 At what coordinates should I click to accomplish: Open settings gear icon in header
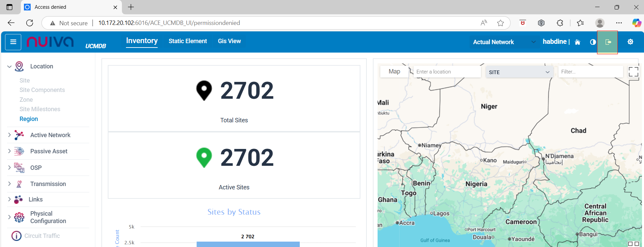point(630,42)
